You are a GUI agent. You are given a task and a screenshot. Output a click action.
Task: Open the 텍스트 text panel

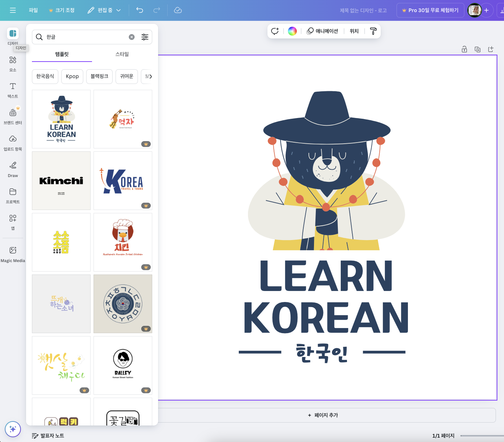13,90
